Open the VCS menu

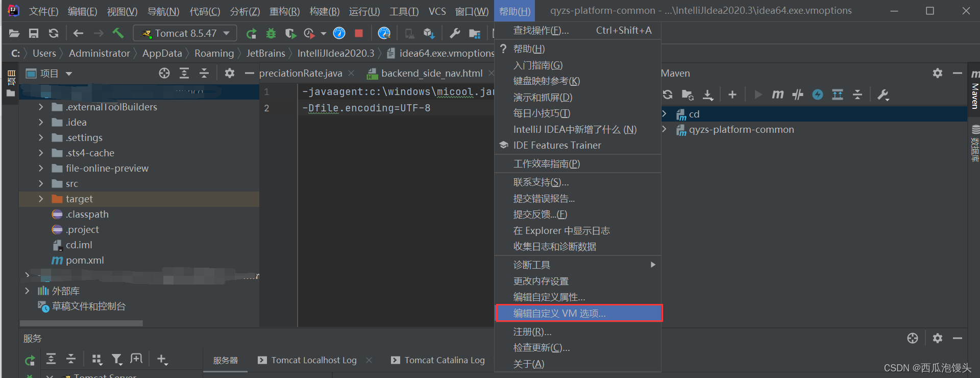(x=437, y=11)
